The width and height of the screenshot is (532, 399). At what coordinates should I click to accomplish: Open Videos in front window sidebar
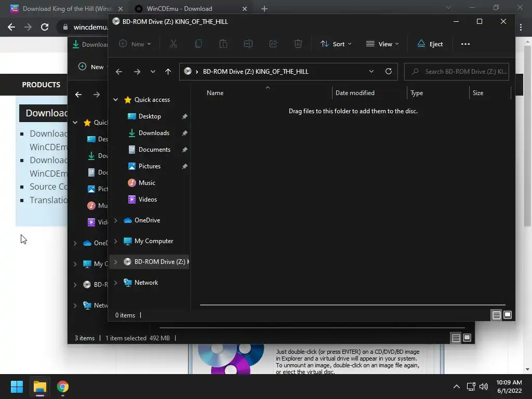click(148, 199)
